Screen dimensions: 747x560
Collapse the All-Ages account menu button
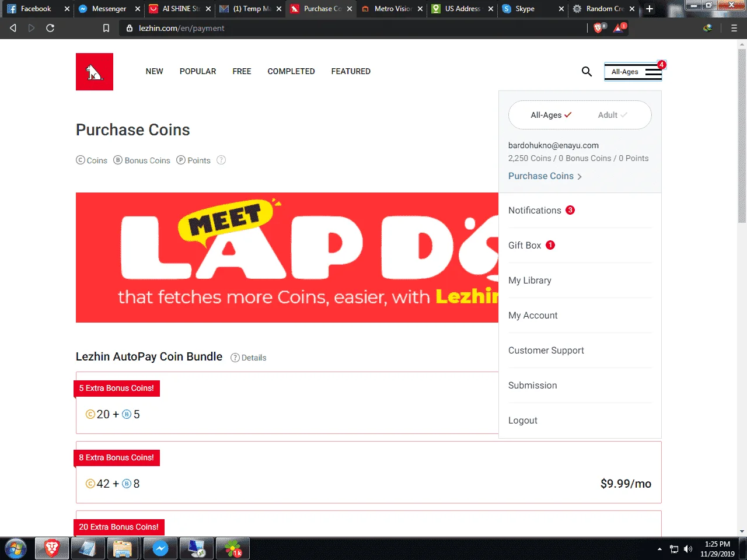coord(633,72)
